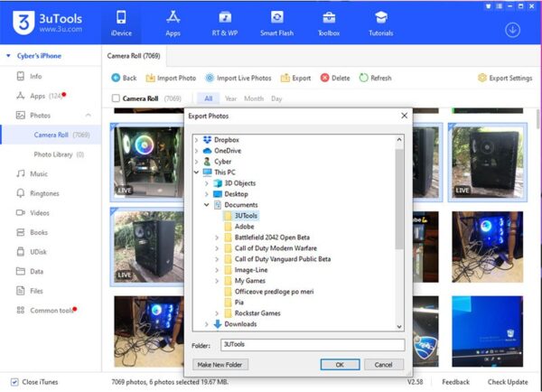The height and width of the screenshot is (392, 542).
Task: Expand the Downloads folder node
Action: tap(207, 324)
